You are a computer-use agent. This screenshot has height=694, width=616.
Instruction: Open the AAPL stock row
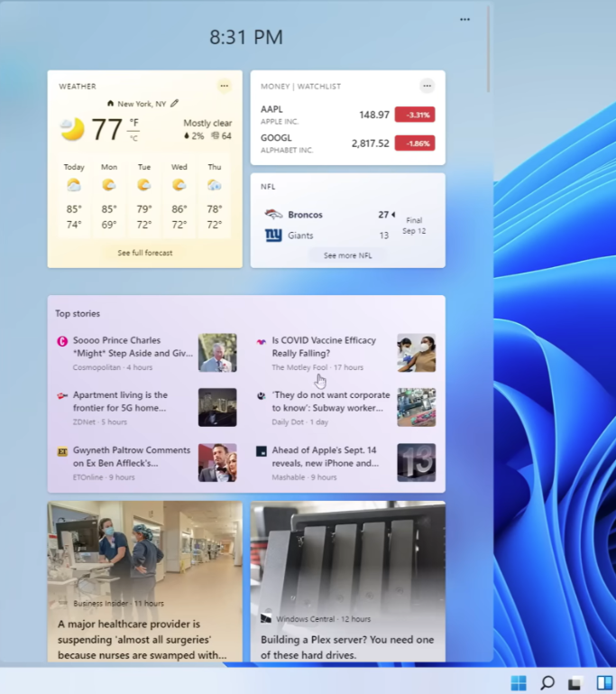click(x=347, y=115)
